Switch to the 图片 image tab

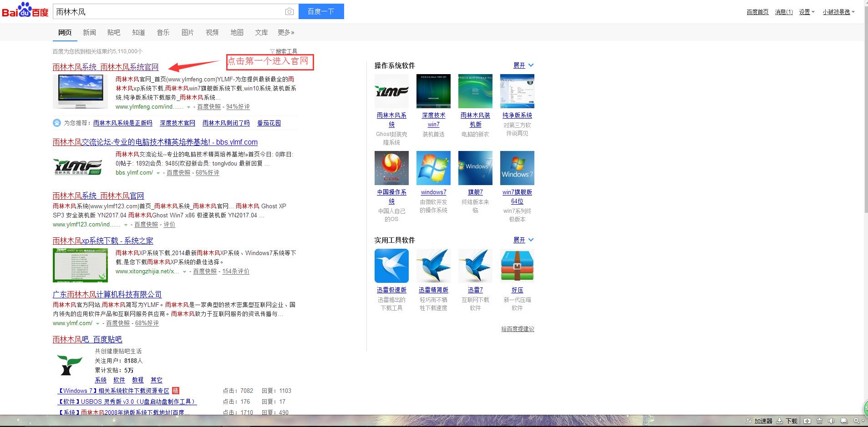point(187,32)
